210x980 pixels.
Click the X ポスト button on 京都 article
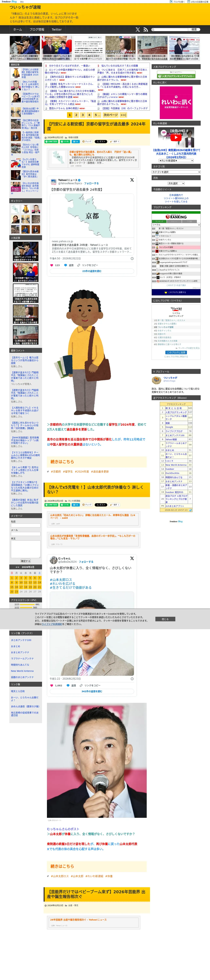pos(101,141)
